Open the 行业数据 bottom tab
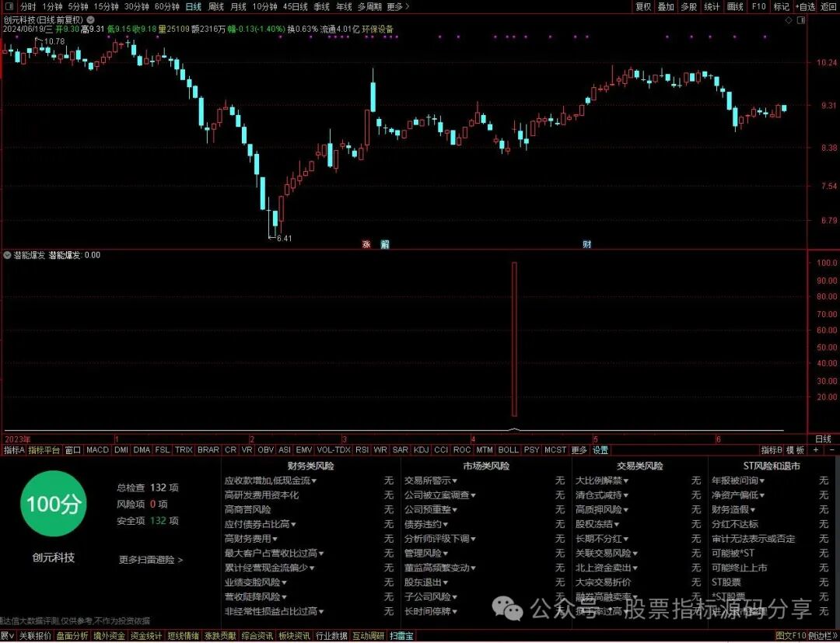The height and width of the screenshot is (643, 840). (331, 636)
